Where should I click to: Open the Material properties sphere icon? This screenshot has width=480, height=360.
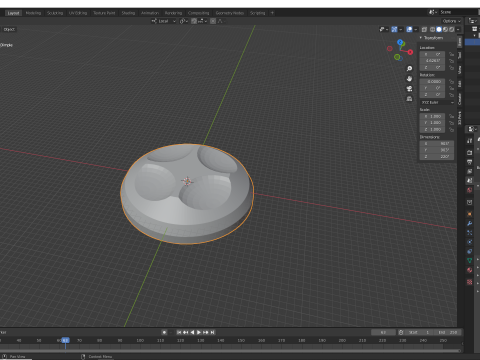[x=469, y=270]
